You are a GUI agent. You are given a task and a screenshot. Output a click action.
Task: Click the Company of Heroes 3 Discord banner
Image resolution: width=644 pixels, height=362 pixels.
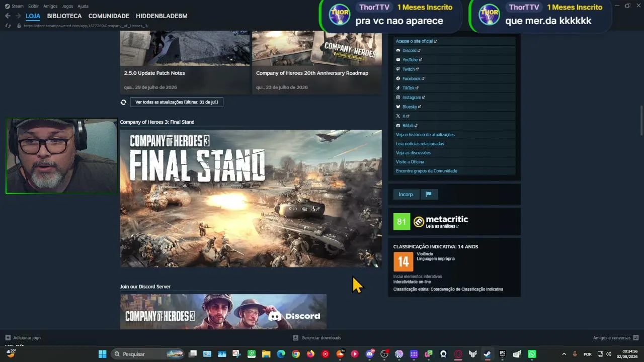pyautogui.click(x=223, y=312)
